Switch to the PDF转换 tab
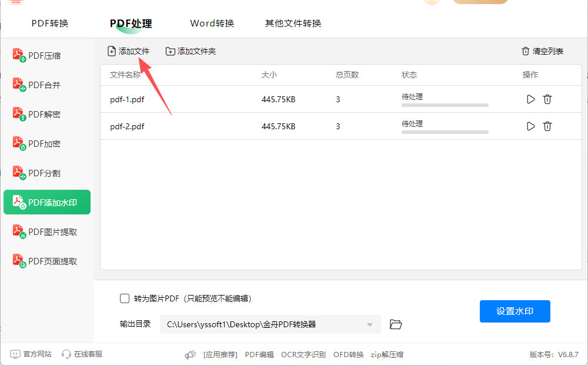 point(50,23)
